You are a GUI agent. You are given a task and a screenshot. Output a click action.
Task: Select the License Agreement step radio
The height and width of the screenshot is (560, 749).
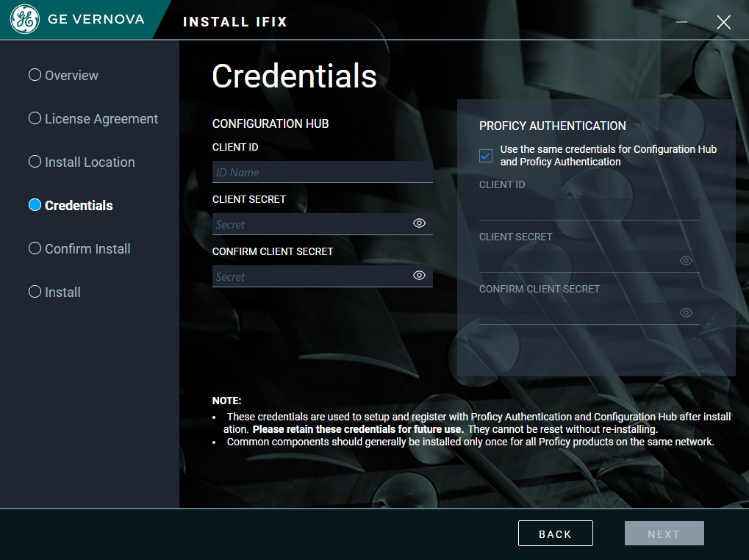click(35, 118)
